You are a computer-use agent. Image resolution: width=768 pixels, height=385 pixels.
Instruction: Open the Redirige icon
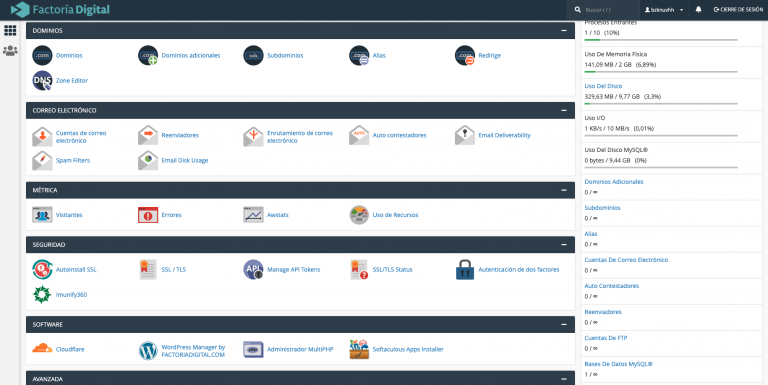[x=465, y=55]
